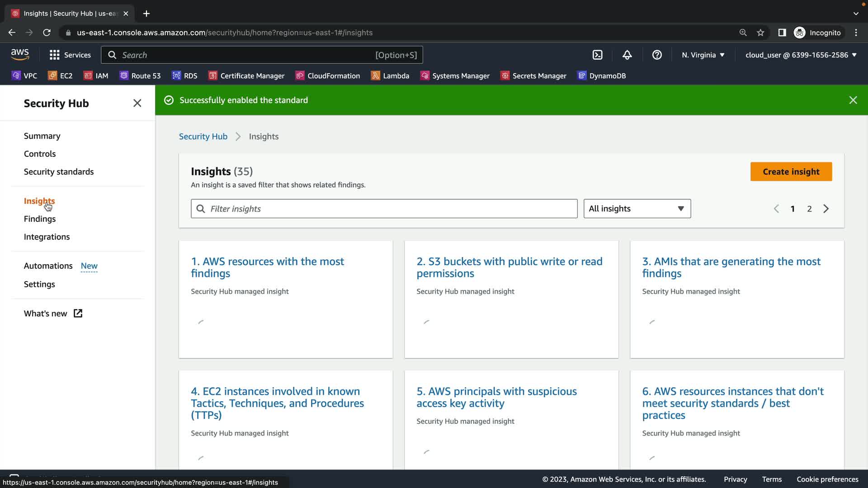Go to next page of insights
868x488 pixels.
pos(826,209)
